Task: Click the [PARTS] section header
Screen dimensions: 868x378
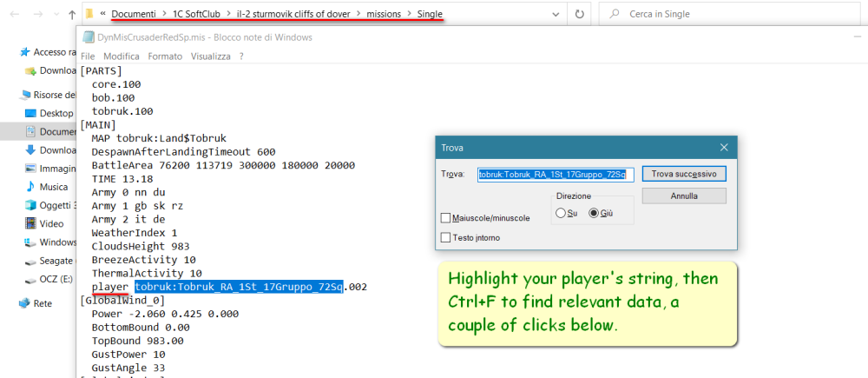Action: point(101,70)
